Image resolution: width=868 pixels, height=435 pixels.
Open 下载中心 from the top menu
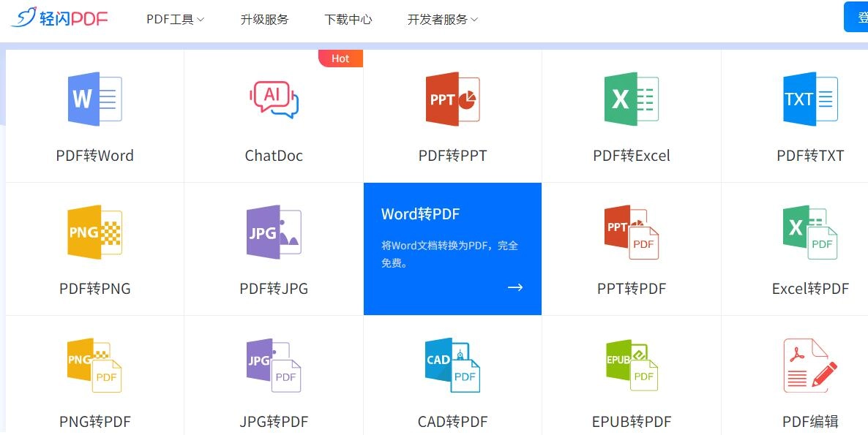coord(349,20)
